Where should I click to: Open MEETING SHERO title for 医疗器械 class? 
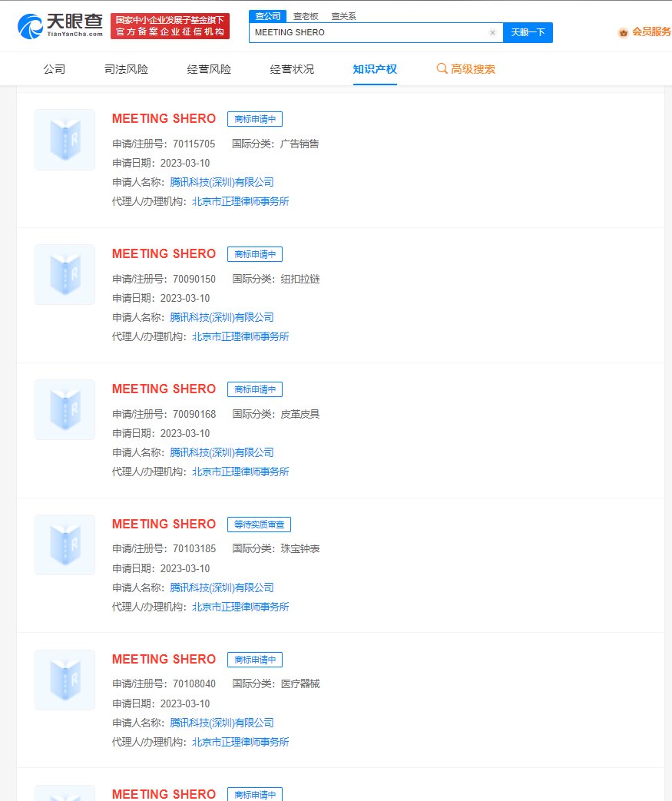click(164, 659)
